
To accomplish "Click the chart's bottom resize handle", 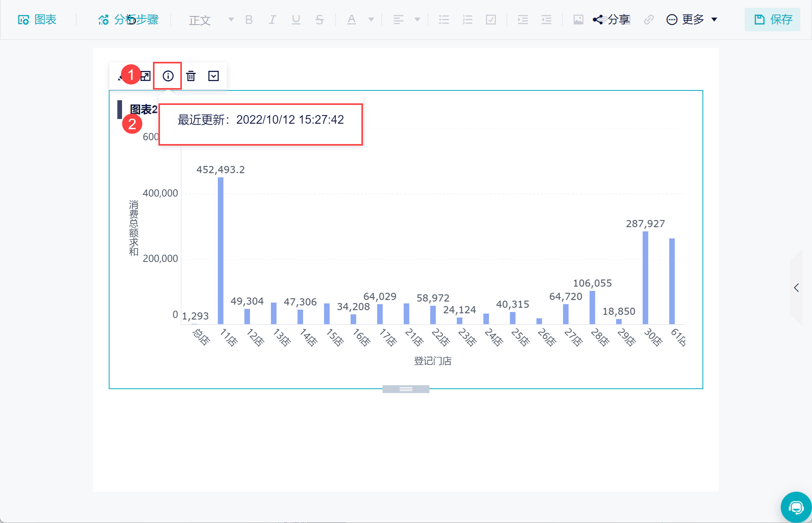I will click(406, 389).
